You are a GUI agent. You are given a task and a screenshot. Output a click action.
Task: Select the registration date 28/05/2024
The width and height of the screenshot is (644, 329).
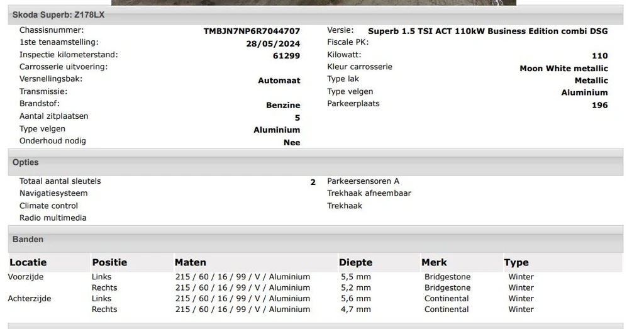(x=273, y=43)
